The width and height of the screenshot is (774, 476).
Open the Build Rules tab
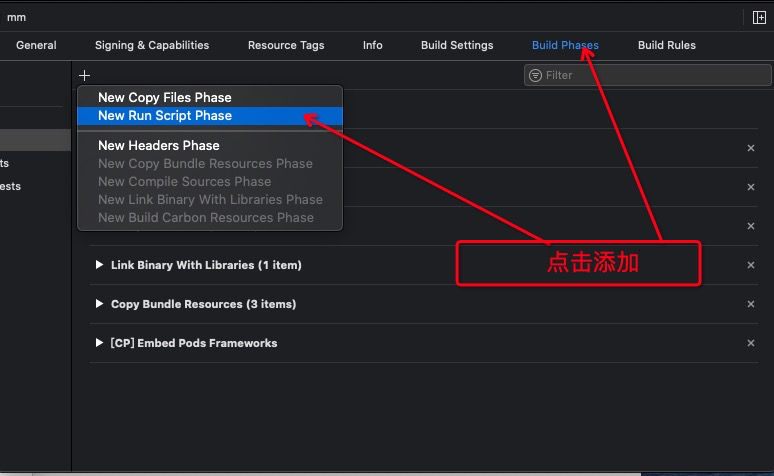[x=667, y=45]
